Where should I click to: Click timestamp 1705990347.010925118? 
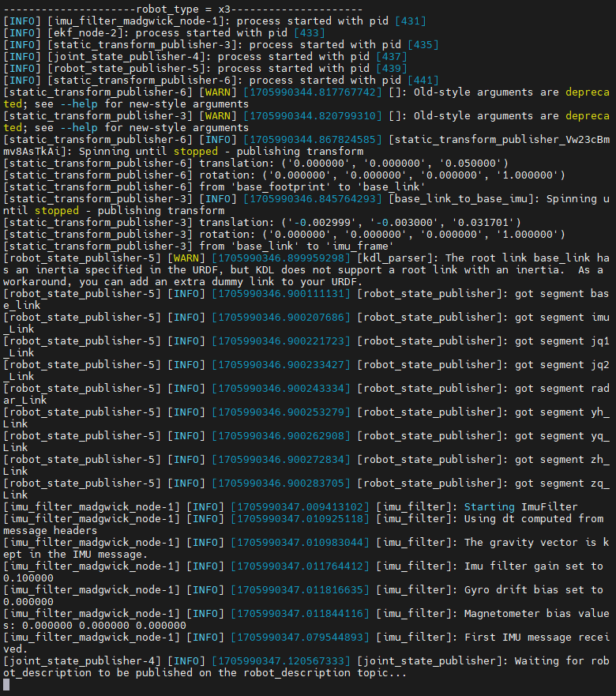300,519
